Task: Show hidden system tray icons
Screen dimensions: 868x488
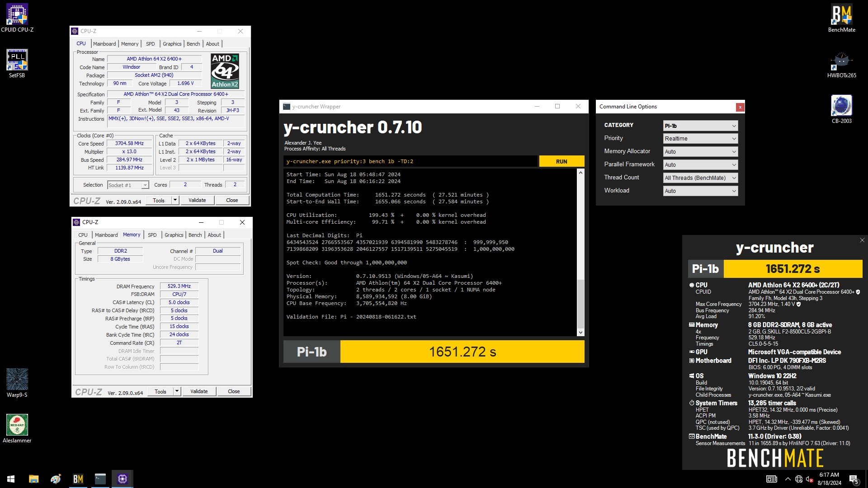Action: pos(788,479)
